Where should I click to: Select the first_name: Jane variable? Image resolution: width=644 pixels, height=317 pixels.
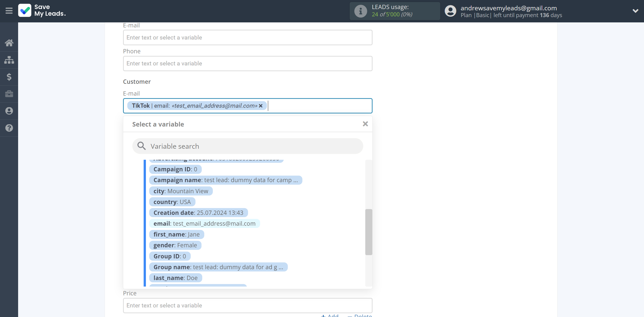pyautogui.click(x=177, y=234)
